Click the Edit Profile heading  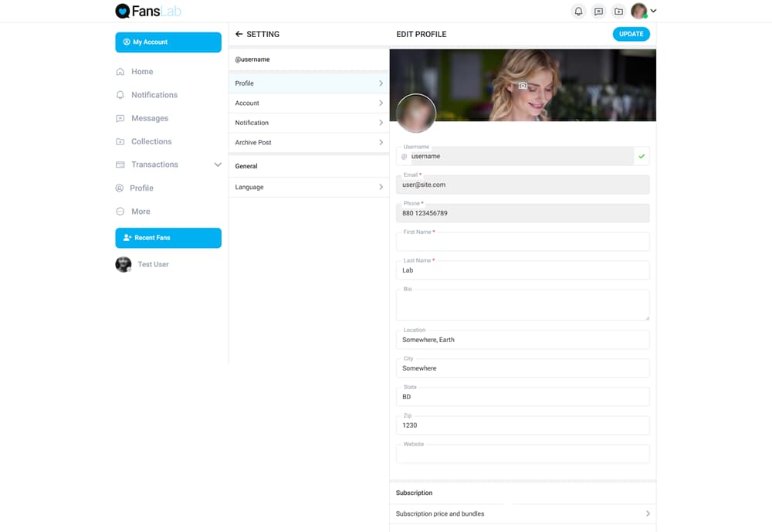point(422,35)
